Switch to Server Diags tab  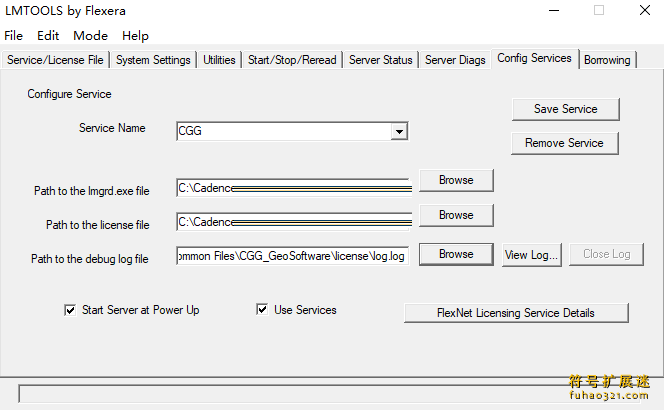point(455,60)
